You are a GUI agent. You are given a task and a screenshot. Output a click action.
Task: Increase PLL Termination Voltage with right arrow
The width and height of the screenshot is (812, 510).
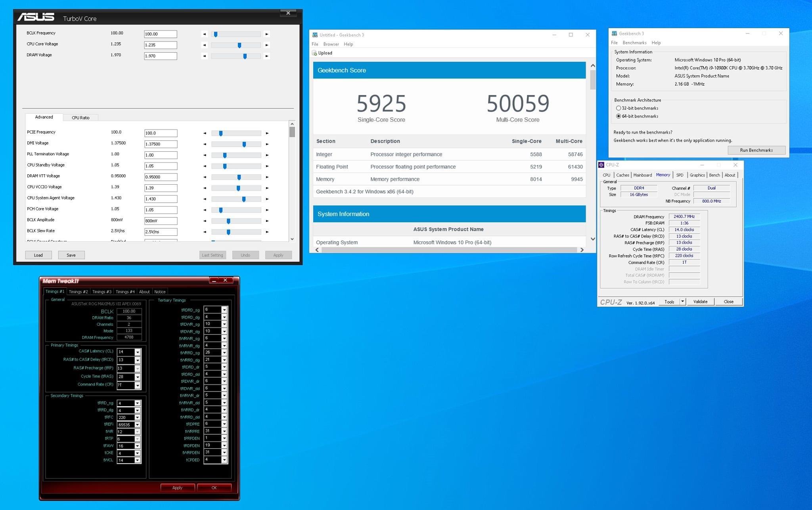267,155
